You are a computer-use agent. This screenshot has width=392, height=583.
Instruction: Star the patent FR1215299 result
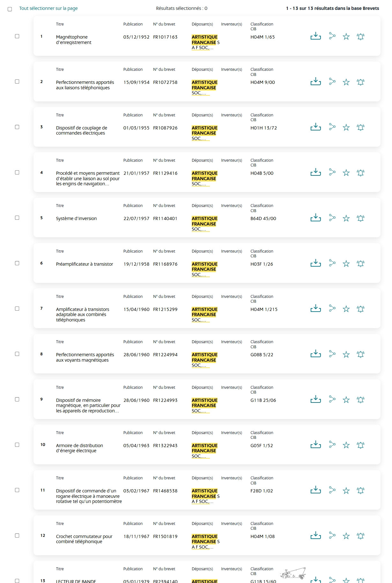click(x=346, y=309)
